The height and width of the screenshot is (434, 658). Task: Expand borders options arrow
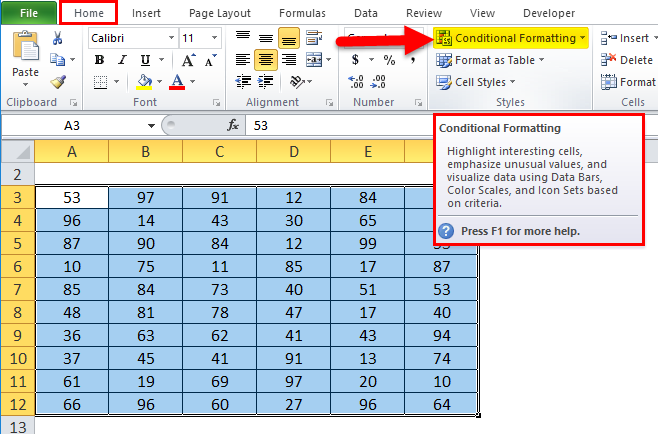117,82
